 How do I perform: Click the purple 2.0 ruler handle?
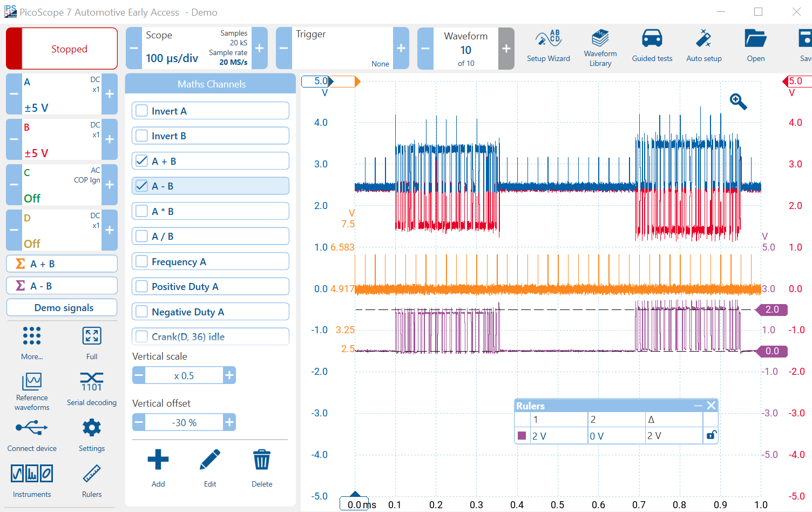click(772, 309)
